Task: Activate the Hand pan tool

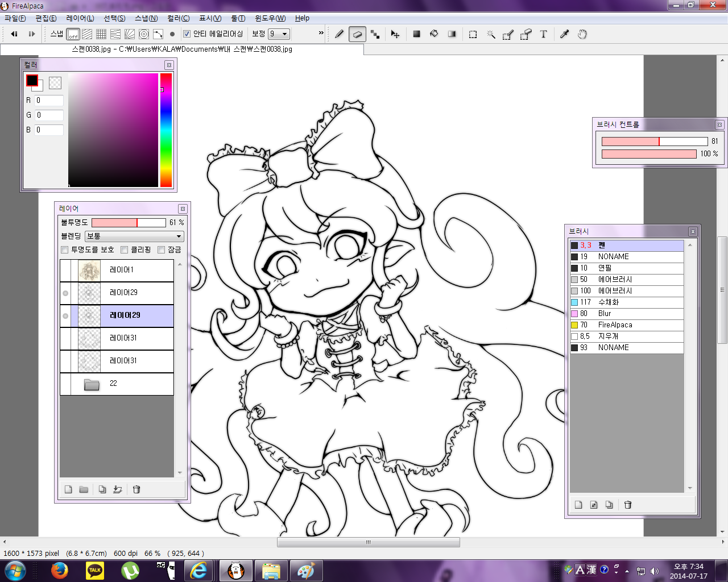Action: coord(582,34)
